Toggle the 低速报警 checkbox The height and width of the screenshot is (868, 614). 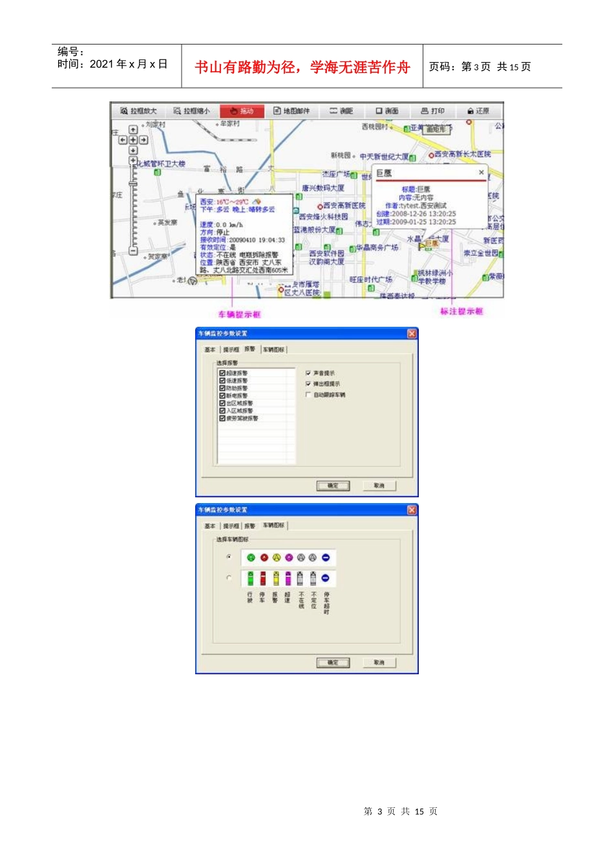222,380
